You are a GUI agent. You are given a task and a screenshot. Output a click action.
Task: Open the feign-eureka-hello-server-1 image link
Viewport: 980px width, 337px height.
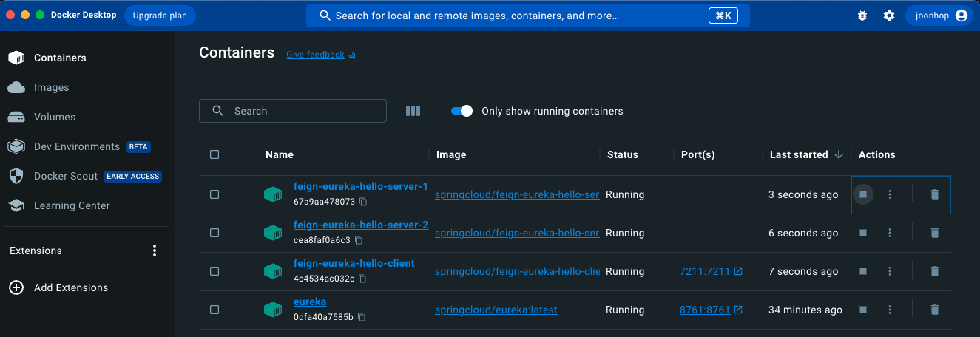[x=518, y=194]
